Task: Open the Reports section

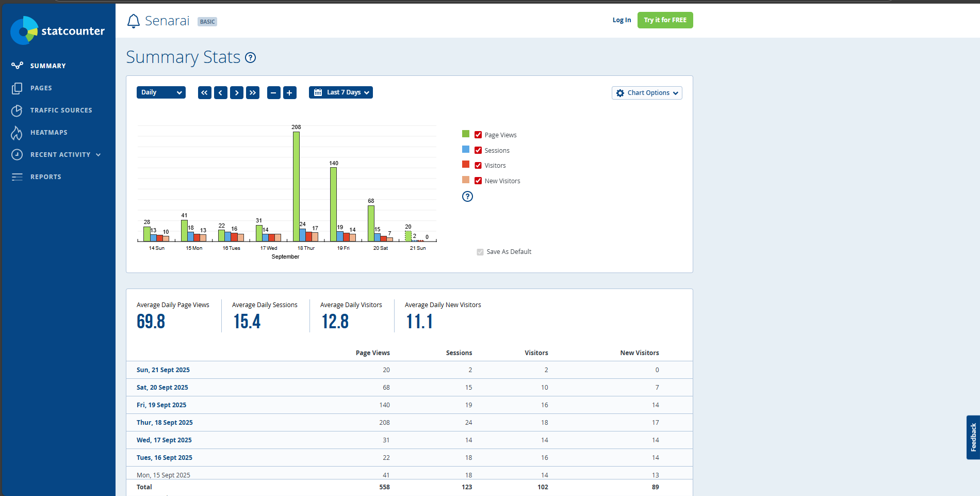Action: coord(46,177)
